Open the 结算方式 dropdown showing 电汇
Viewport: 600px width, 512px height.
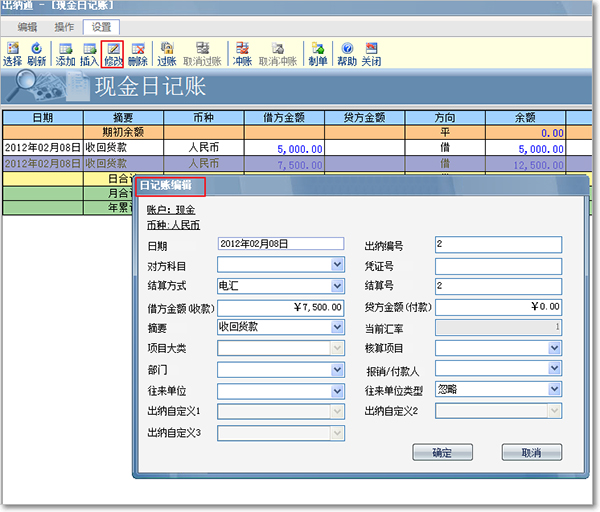[337, 286]
